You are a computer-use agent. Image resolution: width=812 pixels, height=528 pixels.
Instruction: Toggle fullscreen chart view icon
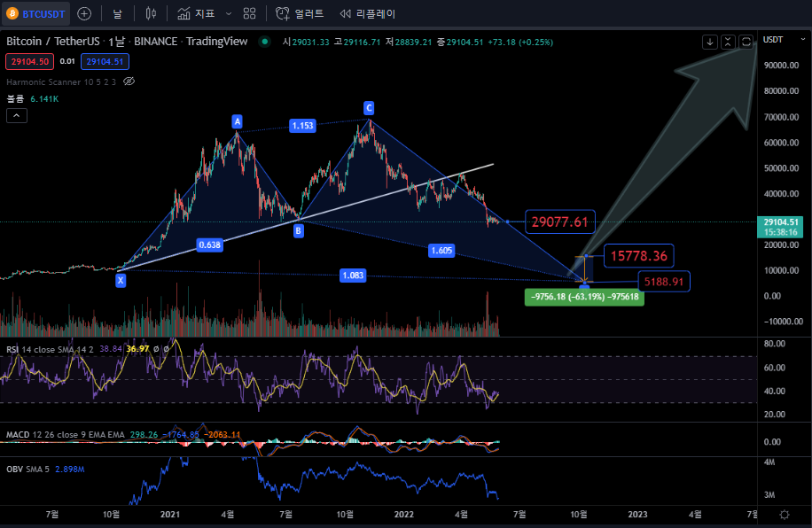click(746, 42)
